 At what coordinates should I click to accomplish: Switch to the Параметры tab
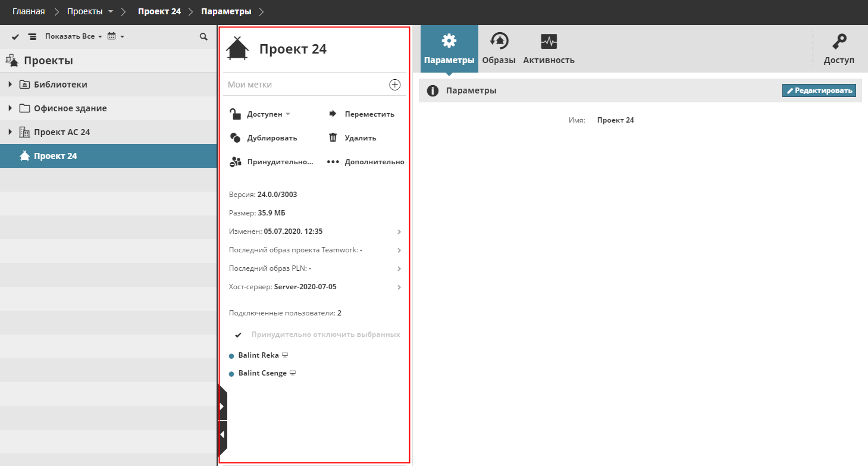(x=449, y=49)
